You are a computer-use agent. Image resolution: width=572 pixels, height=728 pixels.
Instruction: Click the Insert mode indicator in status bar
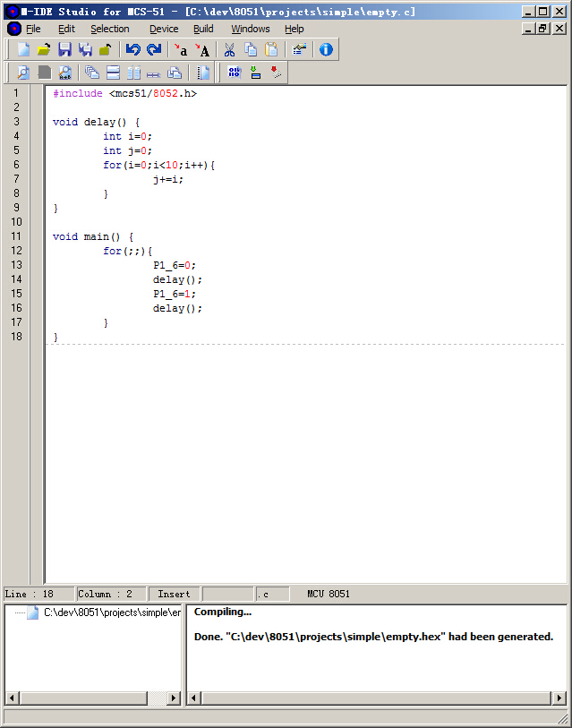coord(174,594)
